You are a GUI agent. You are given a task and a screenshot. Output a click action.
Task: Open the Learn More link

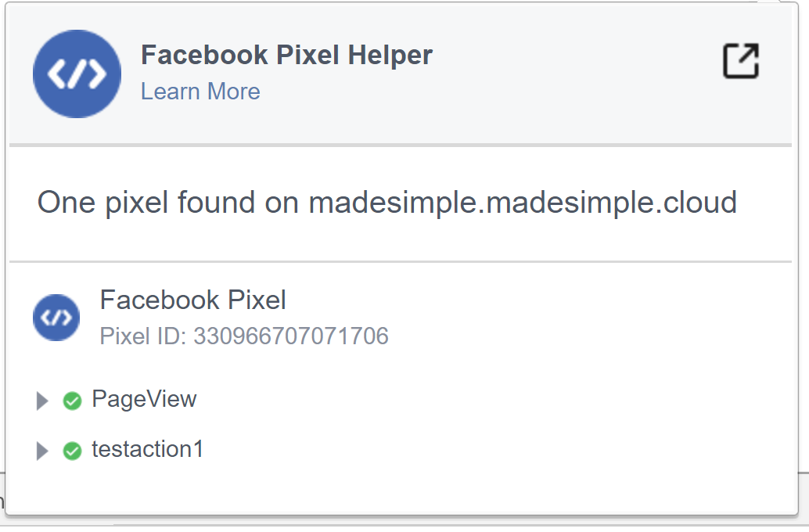click(x=200, y=92)
